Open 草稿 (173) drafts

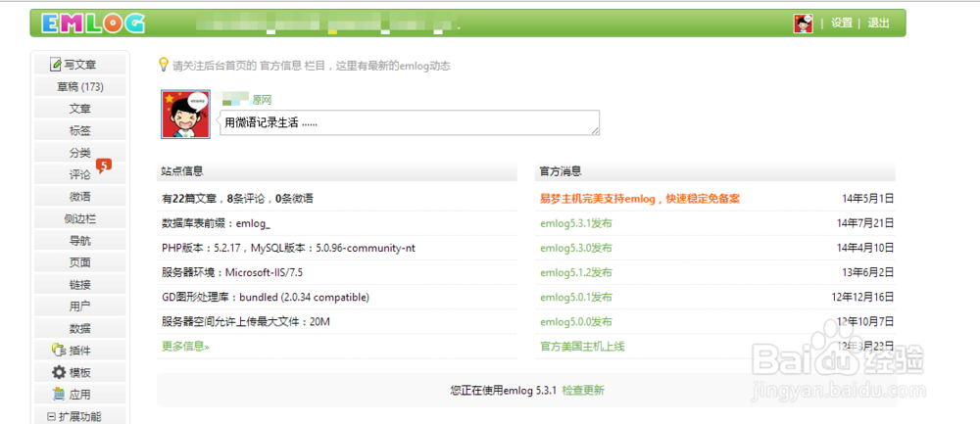(x=80, y=87)
